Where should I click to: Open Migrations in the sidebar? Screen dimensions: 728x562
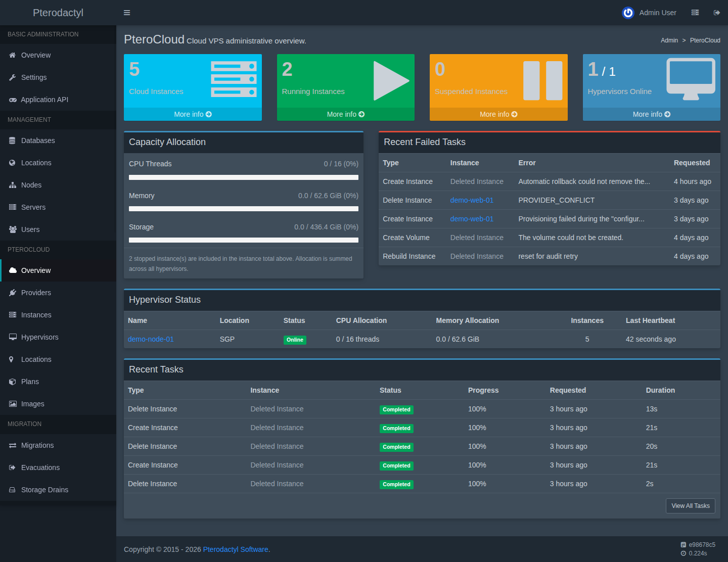[58, 445]
